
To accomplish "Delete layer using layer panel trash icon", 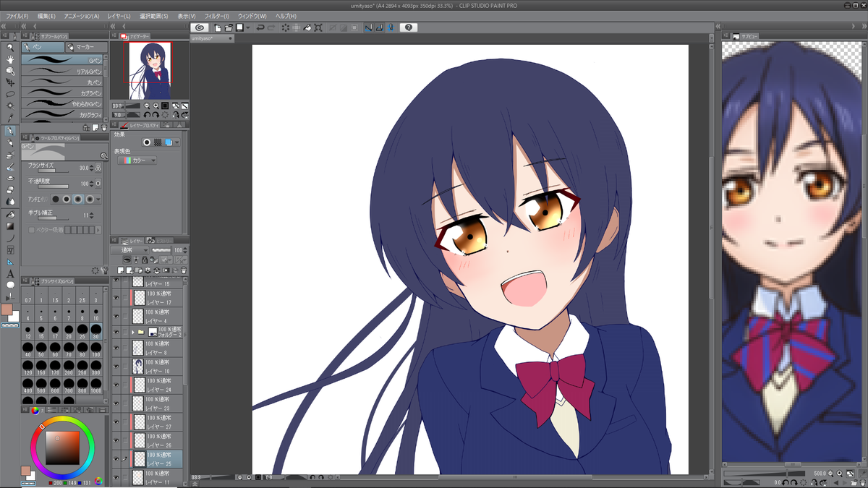I will click(184, 270).
